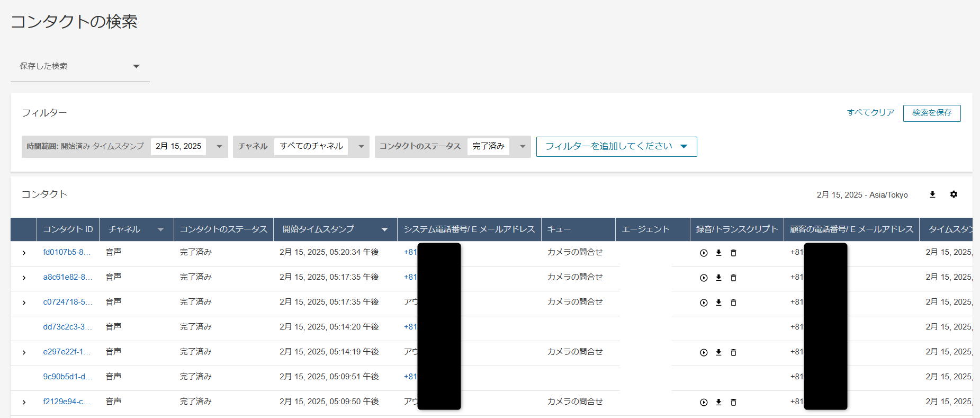Click the 検索を保存 button
980x418 pixels.
coord(931,113)
